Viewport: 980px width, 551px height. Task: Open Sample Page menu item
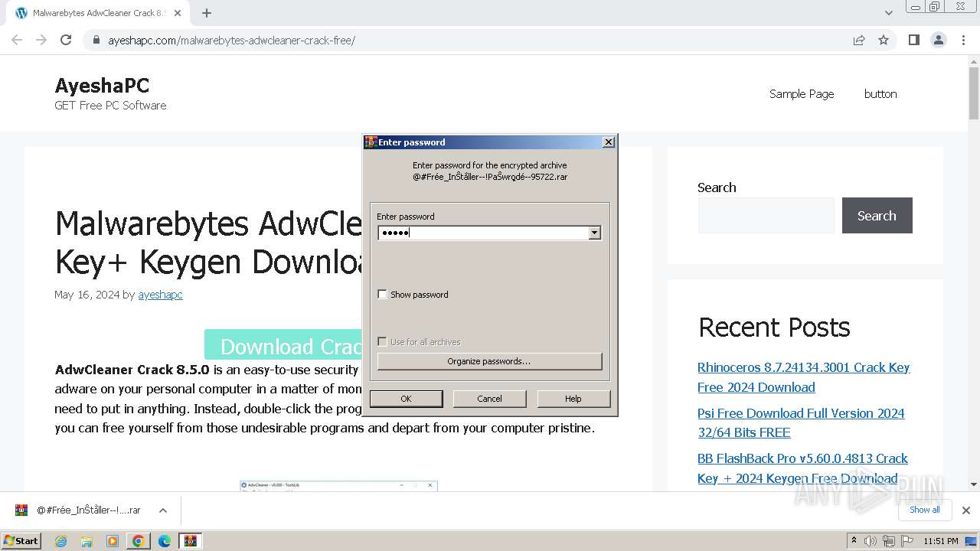point(802,93)
